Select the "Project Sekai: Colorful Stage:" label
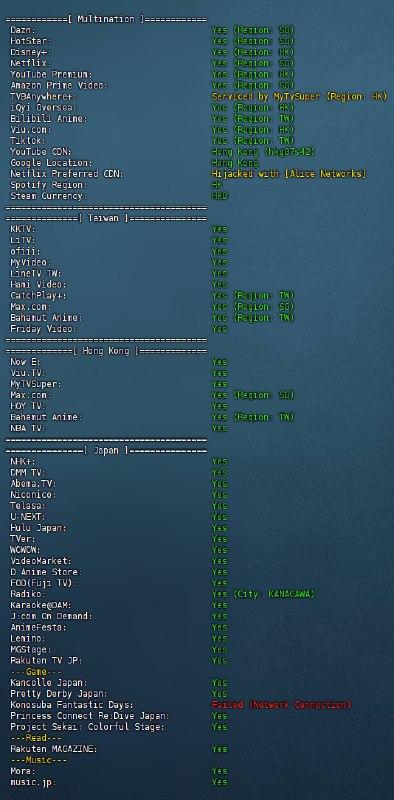Image resolution: width=394 pixels, height=800 pixels. [87, 727]
